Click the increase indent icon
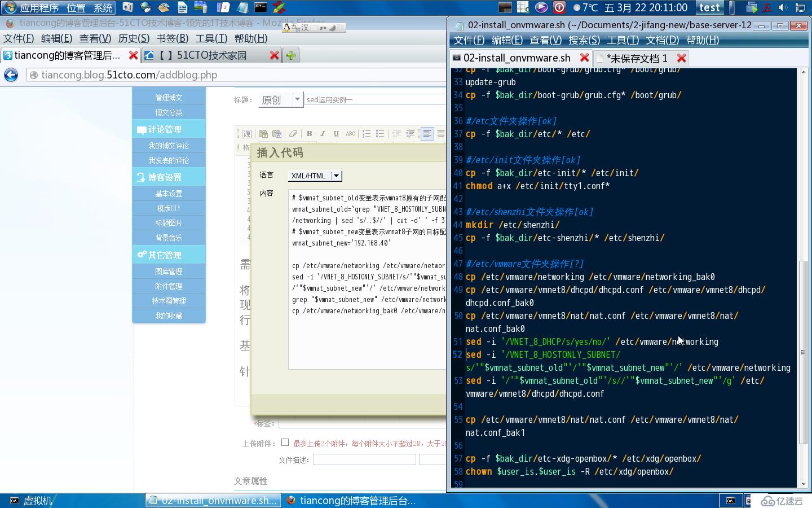This screenshot has width=812, height=508. [410, 134]
